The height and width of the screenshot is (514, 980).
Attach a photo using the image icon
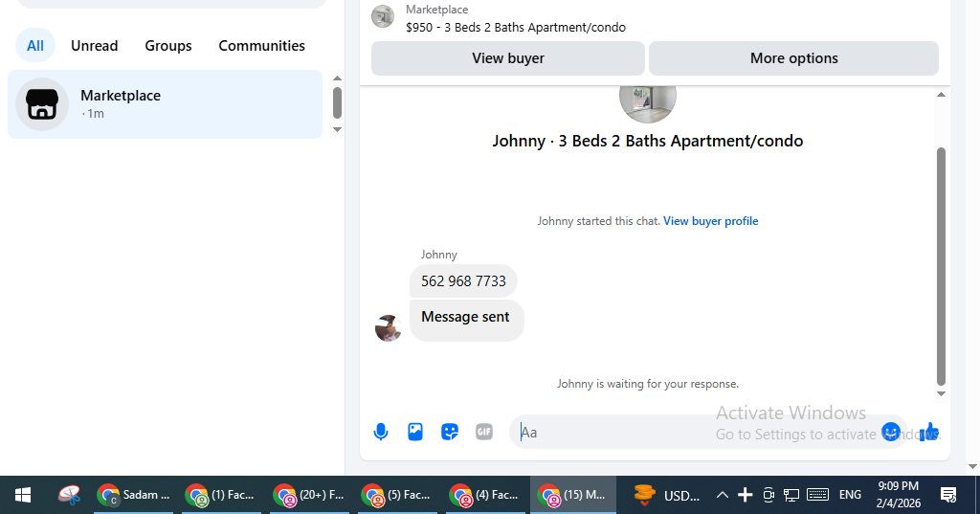point(415,432)
